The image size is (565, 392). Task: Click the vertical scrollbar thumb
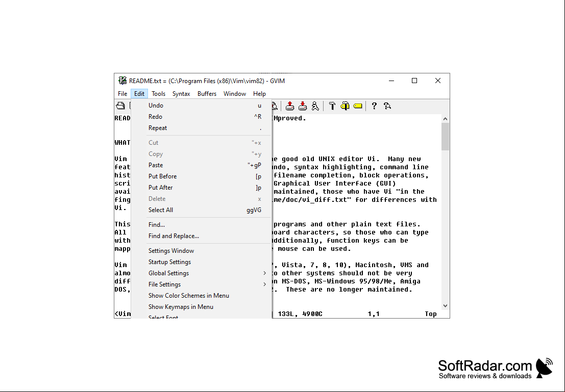[446, 137]
